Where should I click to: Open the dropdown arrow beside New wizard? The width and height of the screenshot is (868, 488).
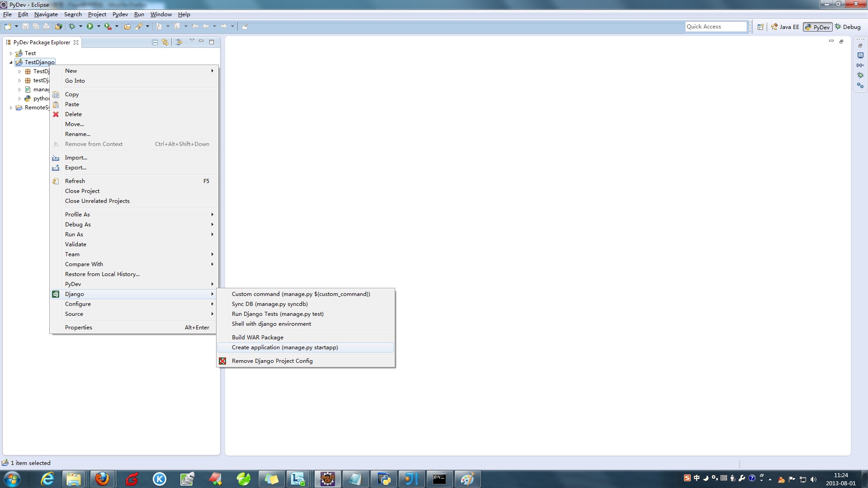16,26
